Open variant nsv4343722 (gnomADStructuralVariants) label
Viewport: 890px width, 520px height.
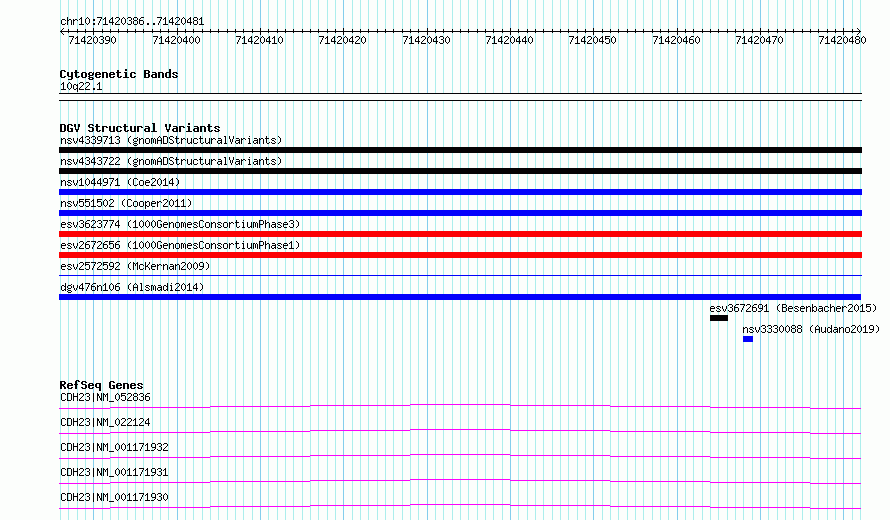[x=171, y=161]
